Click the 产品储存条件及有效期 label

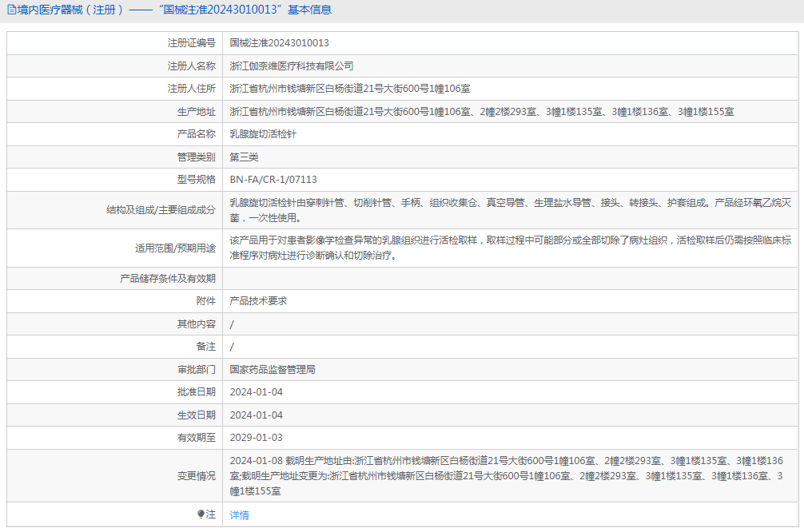coord(168,278)
